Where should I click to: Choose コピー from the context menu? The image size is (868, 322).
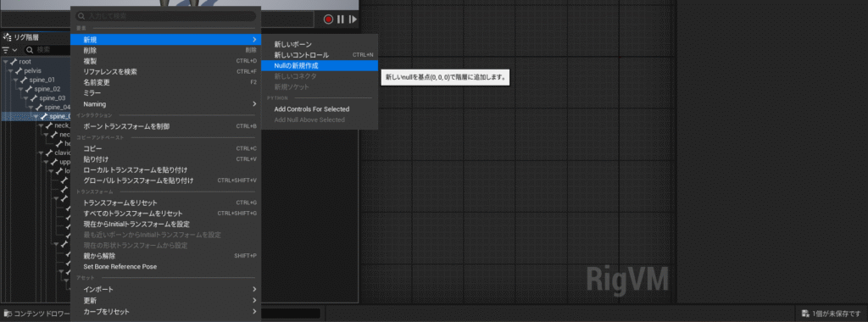[x=165, y=148]
